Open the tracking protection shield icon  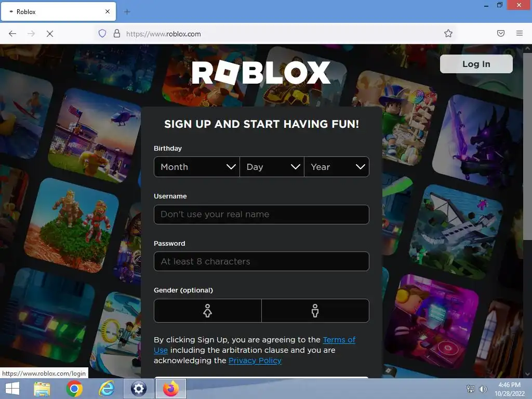point(102,33)
